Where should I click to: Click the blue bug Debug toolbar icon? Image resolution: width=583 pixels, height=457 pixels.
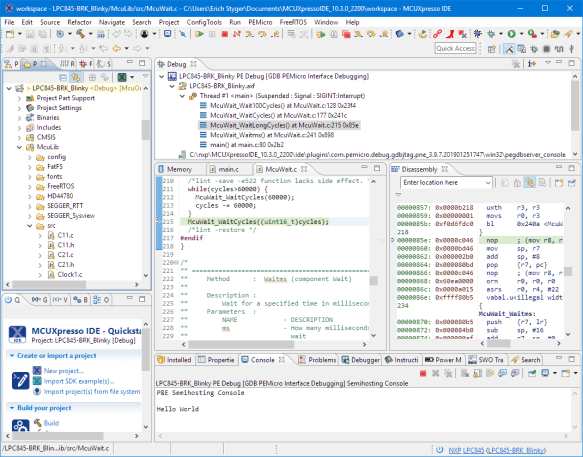coord(478,34)
